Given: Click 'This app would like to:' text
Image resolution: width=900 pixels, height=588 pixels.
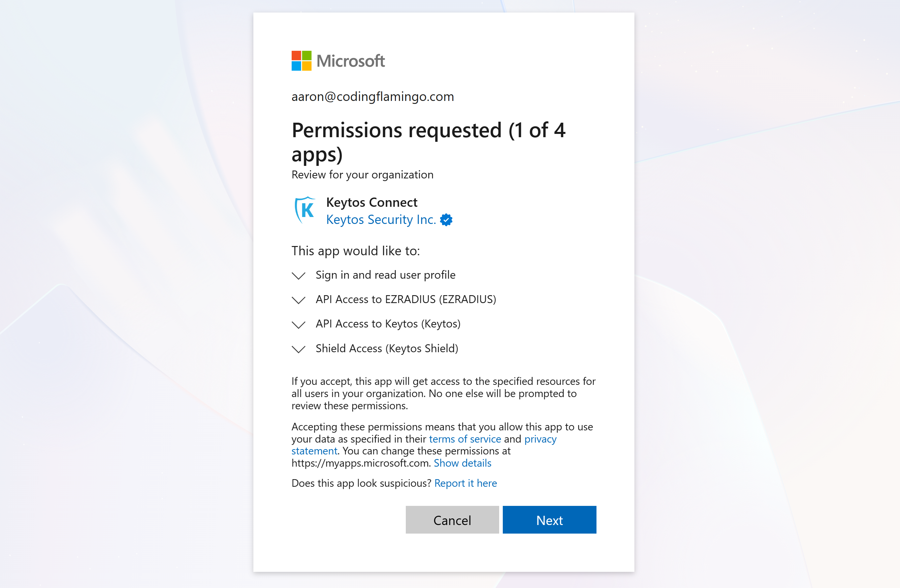Looking at the screenshot, I should [355, 251].
